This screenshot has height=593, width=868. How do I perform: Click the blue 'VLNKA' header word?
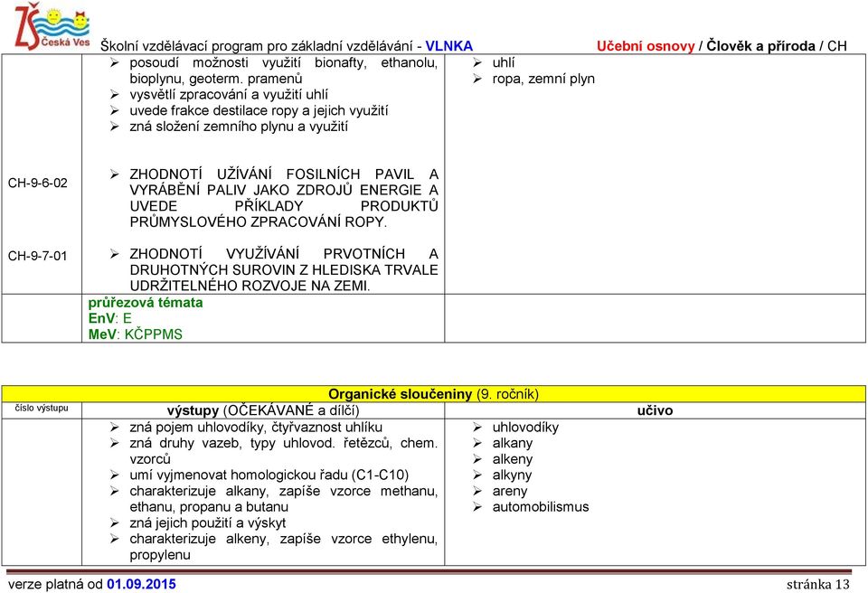(x=449, y=46)
